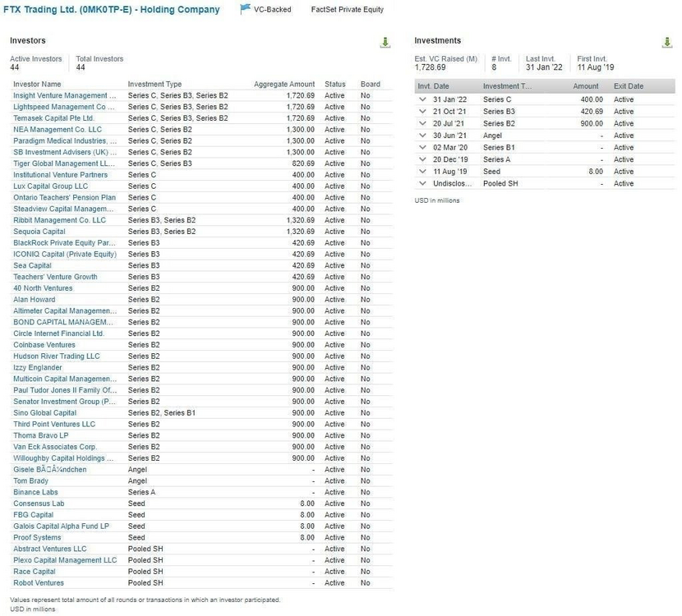Open the Insight Venture Management investor profile
The image size is (682, 616).
[x=63, y=95]
